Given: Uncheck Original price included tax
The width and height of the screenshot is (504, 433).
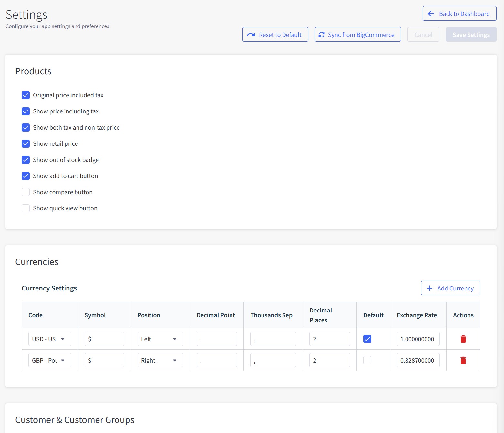Looking at the screenshot, I should click(26, 95).
